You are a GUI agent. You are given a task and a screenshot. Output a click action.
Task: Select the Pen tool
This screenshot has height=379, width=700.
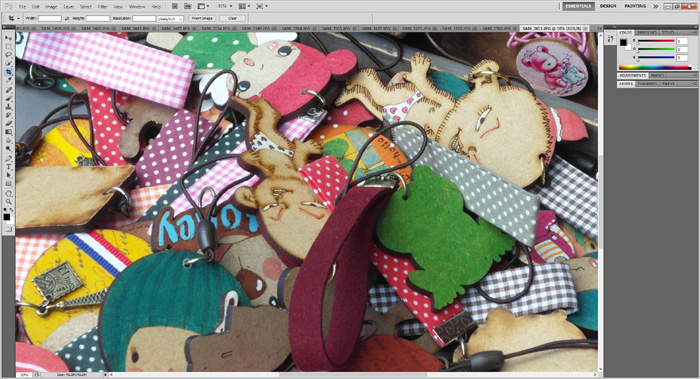(x=8, y=159)
